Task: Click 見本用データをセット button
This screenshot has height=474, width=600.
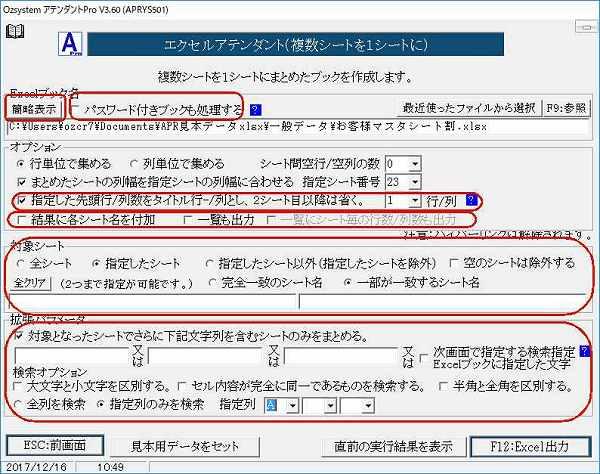Action: click(185, 446)
